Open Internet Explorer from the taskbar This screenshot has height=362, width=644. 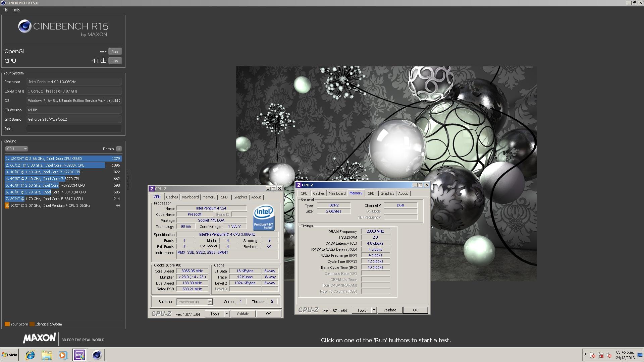click(x=30, y=355)
